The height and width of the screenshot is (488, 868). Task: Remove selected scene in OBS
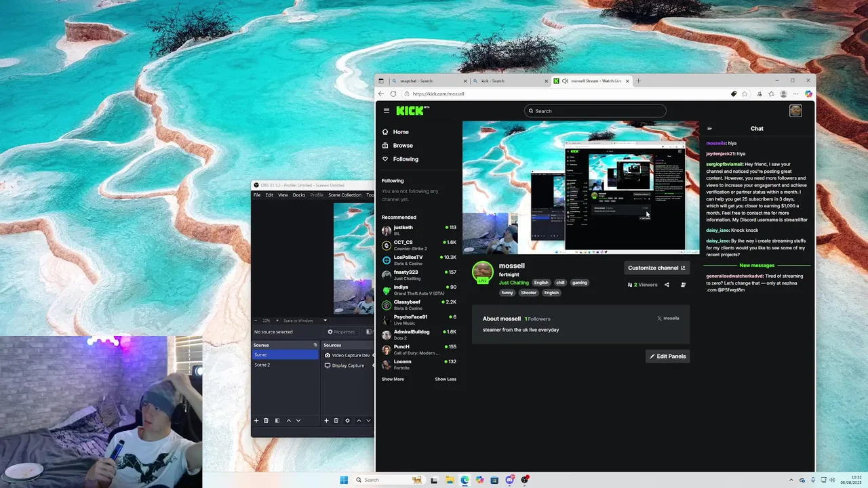coord(266,420)
